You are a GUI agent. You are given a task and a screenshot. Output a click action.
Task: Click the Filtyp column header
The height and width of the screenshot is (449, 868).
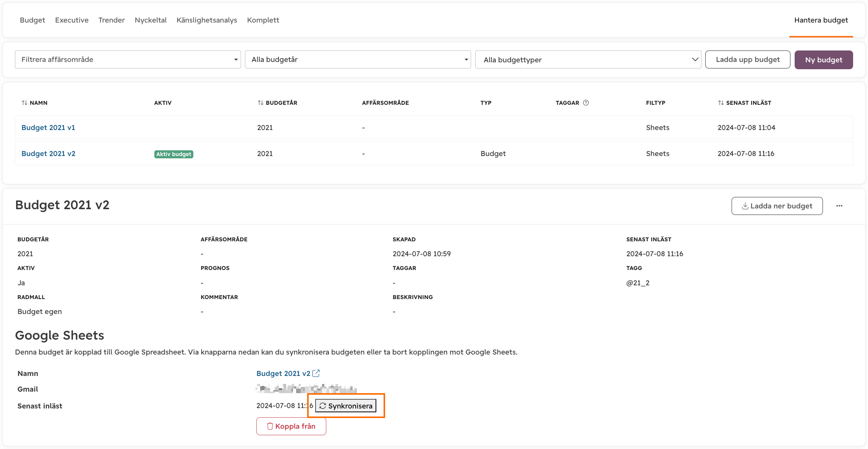(656, 102)
